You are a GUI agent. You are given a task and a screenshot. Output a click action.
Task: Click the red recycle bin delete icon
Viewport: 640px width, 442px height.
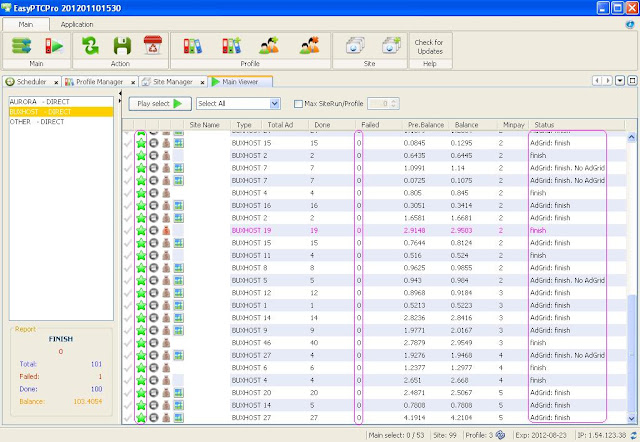[x=153, y=45]
